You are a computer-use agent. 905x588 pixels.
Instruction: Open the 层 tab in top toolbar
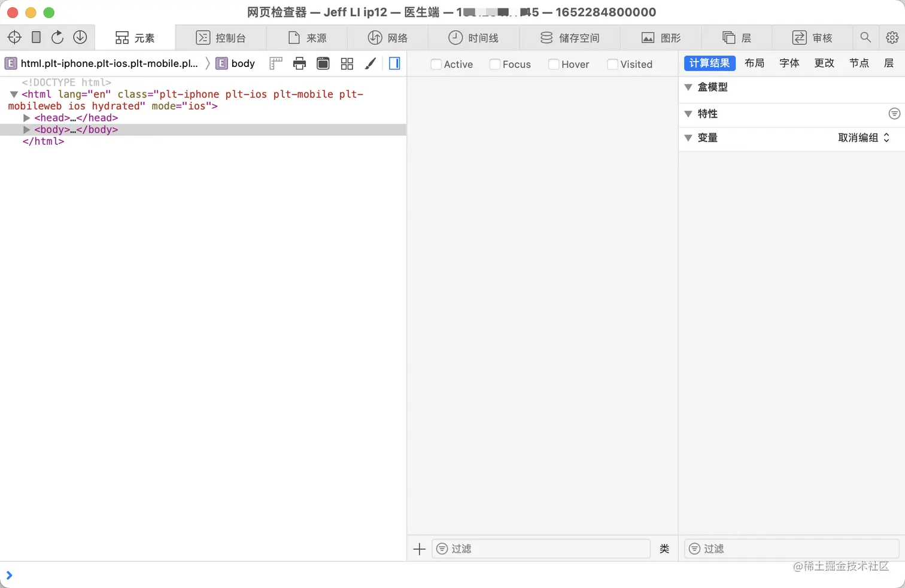(737, 38)
